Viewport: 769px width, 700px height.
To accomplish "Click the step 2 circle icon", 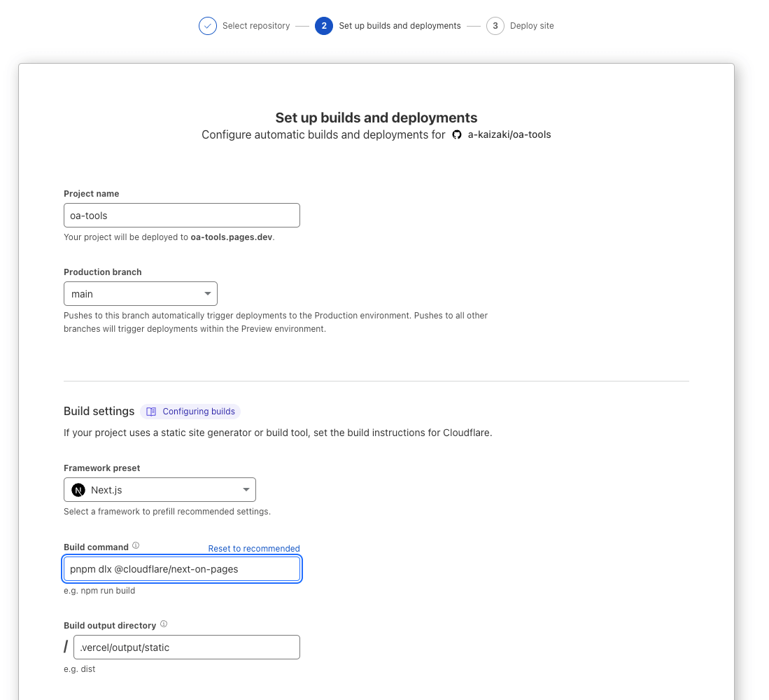I will [x=324, y=26].
